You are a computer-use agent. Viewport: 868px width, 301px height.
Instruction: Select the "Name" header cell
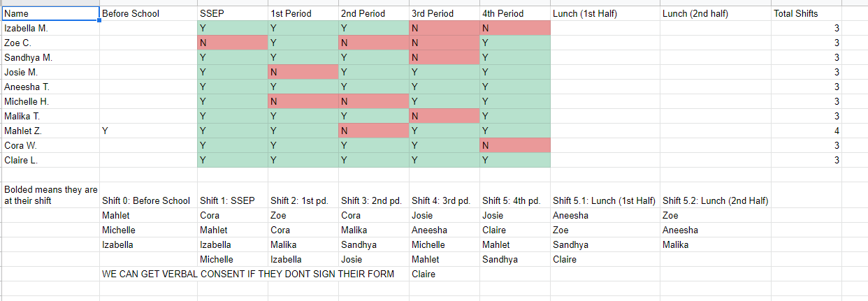pos(50,13)
